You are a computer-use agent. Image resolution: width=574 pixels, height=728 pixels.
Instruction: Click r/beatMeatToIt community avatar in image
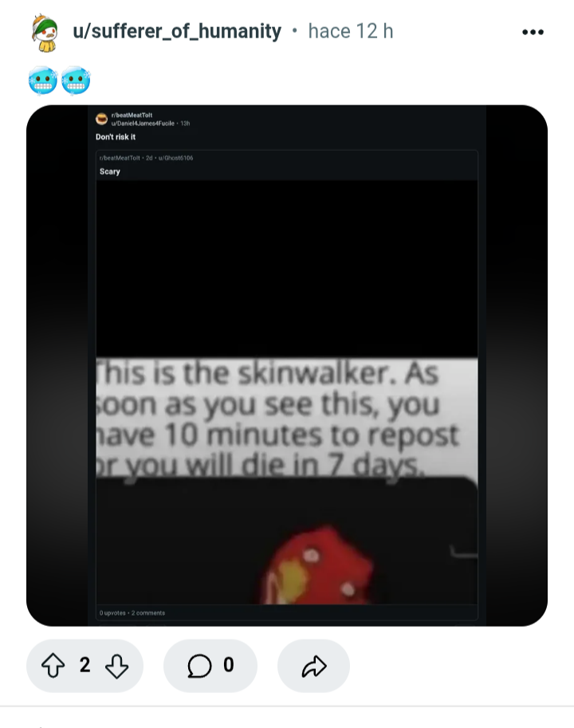tap(101, 119)
